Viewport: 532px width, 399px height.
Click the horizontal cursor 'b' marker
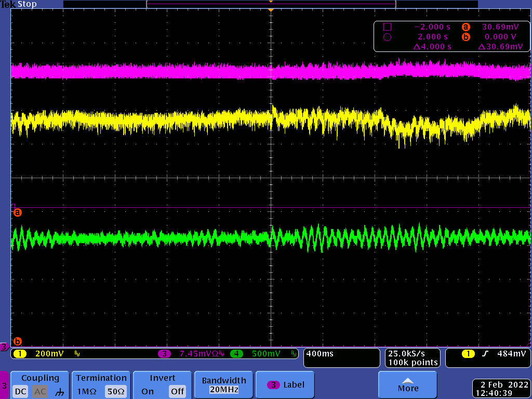[x=17, y=341]
